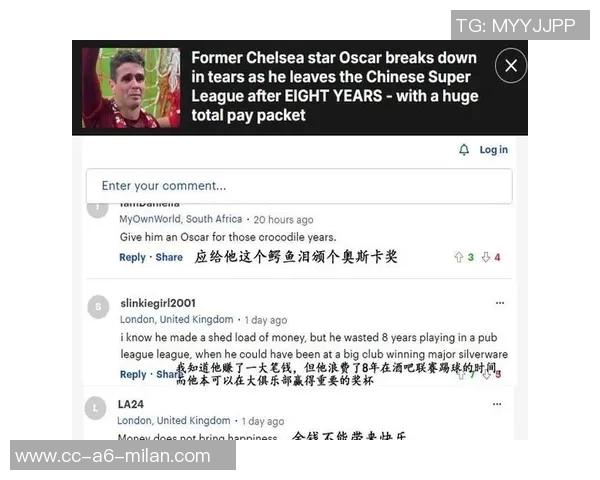Open Oscar article thumbnail image
Viewport: 600px width, 480px height.
pos(131,88)
